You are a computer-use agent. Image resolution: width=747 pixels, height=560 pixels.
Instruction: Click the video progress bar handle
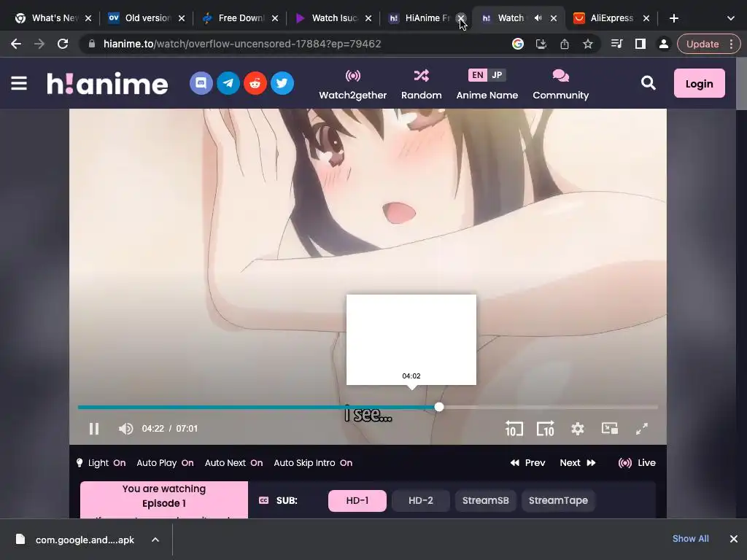point(438,407)
